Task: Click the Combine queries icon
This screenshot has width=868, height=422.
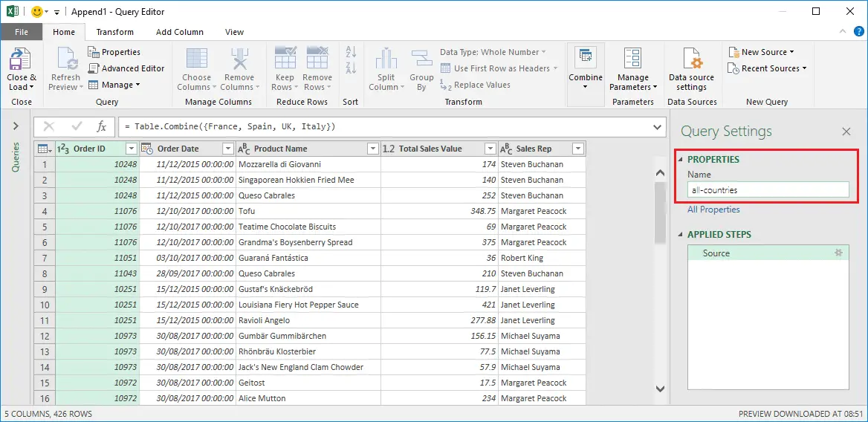Action: [586, 58]
